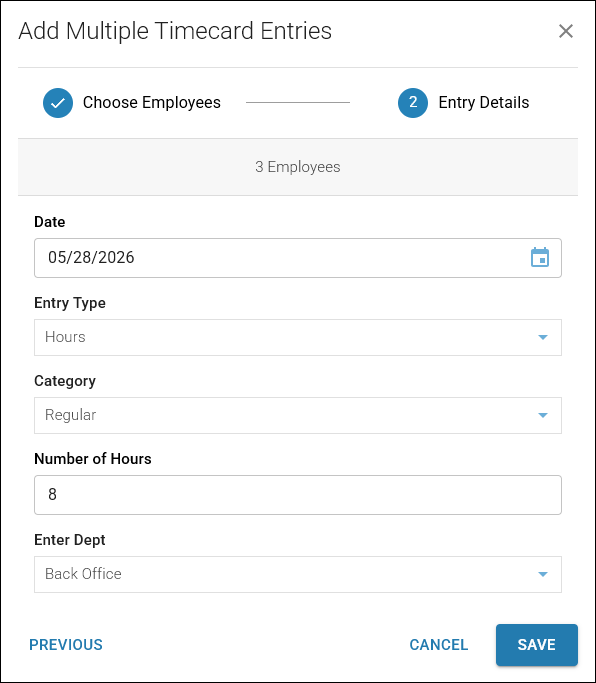Screen dimensions: 596x683
Task: Expand the Enter Dept dropdown arrow
Action: pos(542,574)
